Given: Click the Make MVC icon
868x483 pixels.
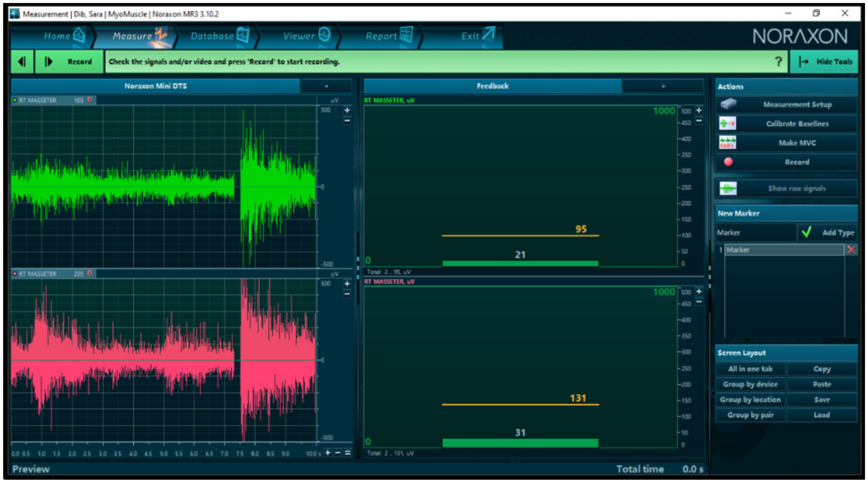Looking at the screenshot, I should (x=727, y=143).
